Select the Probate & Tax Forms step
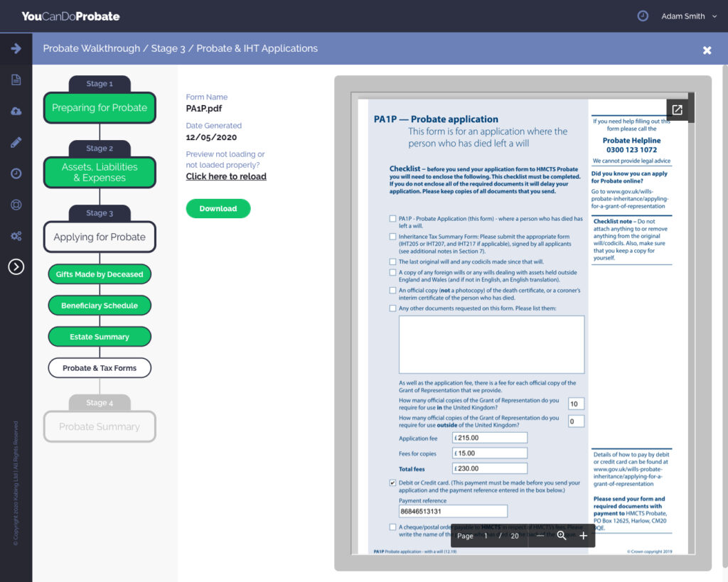Screen dimensions: 728x582 click(100, 368)
